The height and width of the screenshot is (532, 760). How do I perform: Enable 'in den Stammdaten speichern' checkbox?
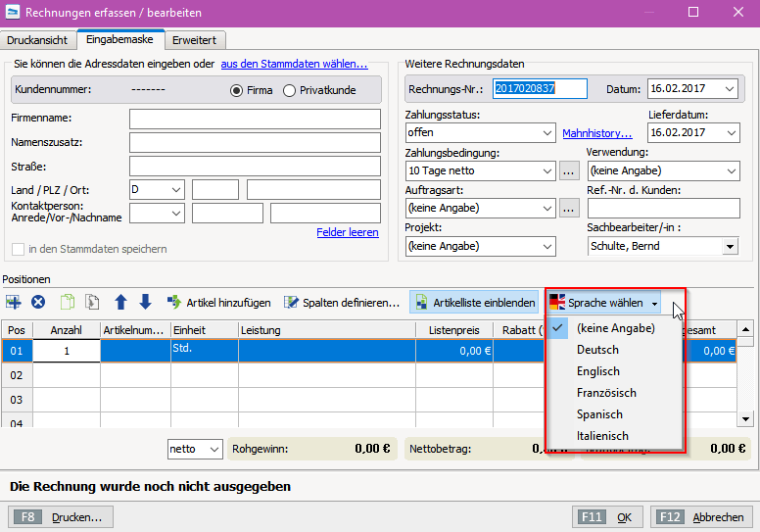click(18, 249)
